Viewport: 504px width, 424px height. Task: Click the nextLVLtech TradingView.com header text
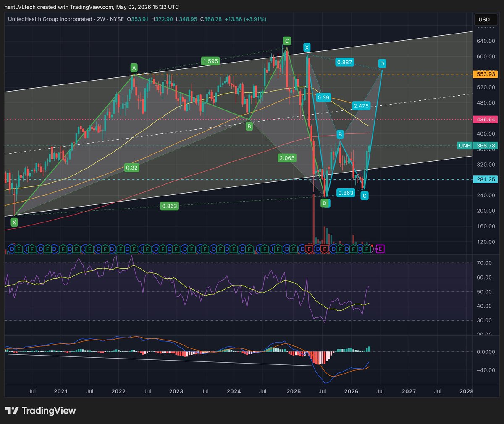pos(92,7)
